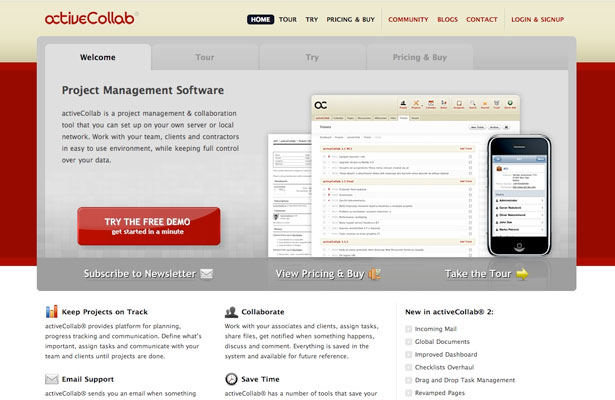Click the printed document screenshot thumbnail
The image size is (615, 400).
coord(290,195)
